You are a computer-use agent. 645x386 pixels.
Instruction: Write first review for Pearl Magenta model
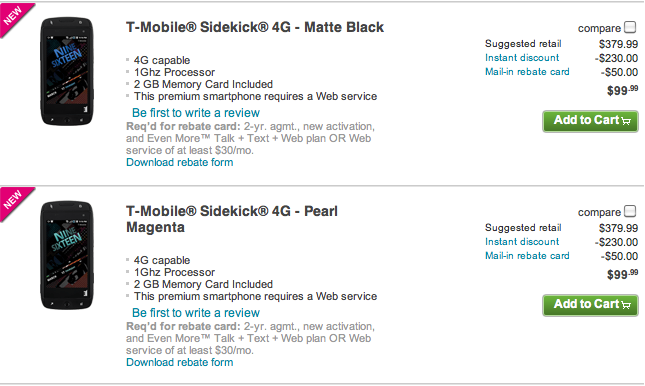pyautogui.click(x=196, y=313)
